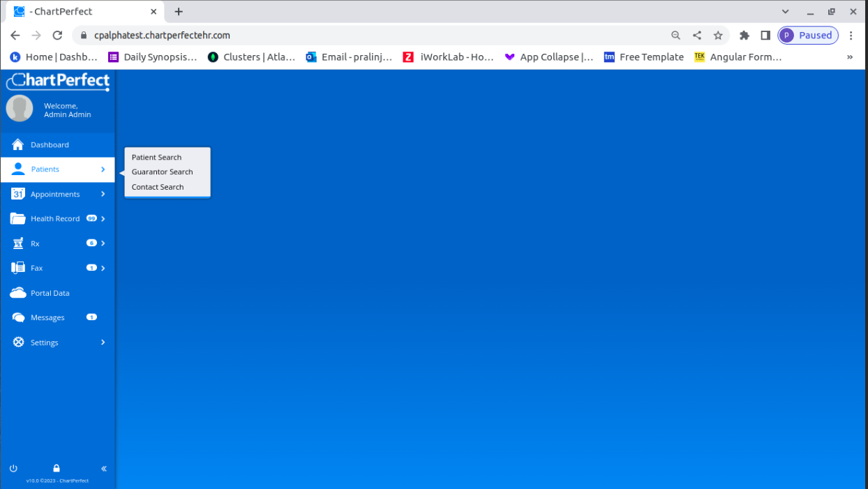Click the ChartPerfect logo
The image size is (868, 489).
pyautogui.click(x=58, y=82)
